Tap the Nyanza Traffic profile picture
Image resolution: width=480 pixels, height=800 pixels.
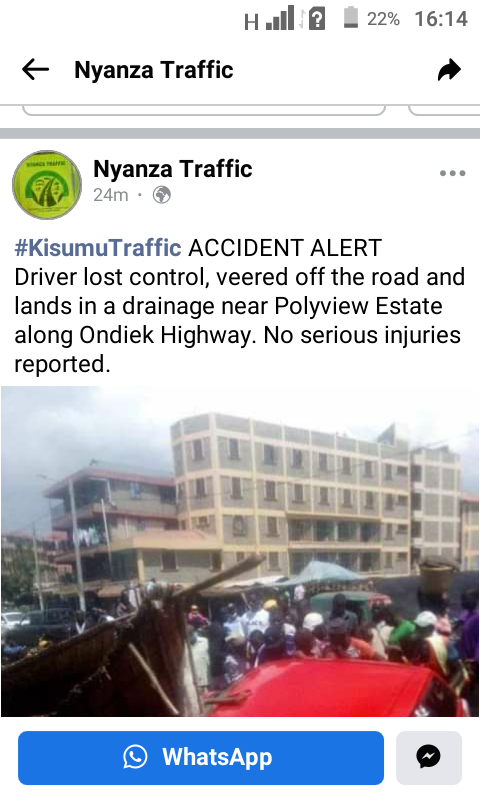pyautogui.click(x=46, y=185)
